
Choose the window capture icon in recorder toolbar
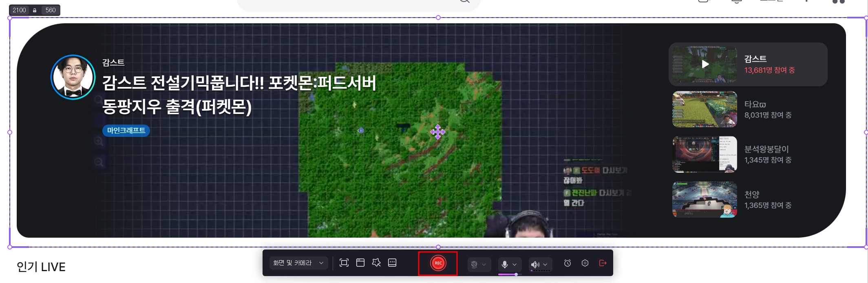[360, 263]
